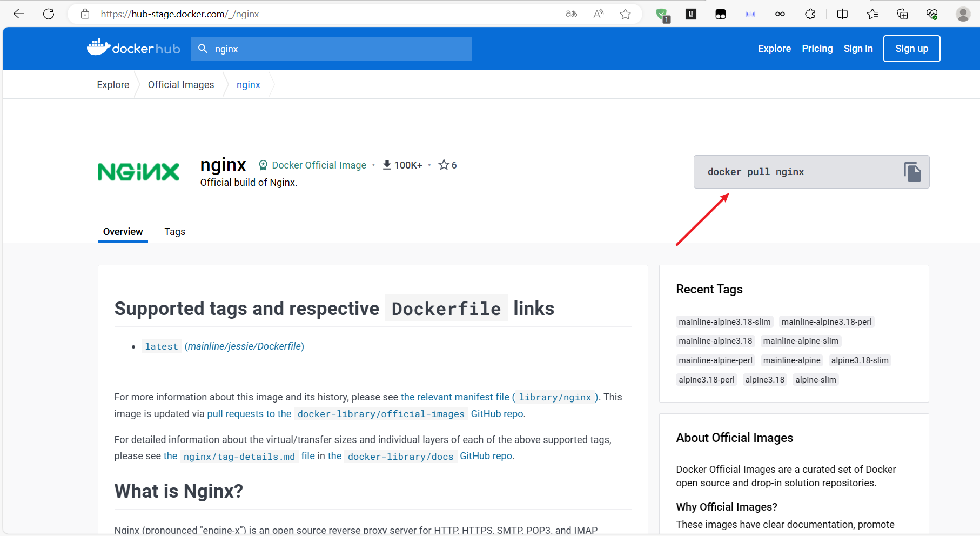Select tag mainline-alpine3.18
Screen dimensions: 980x536
tap(715, 341)
